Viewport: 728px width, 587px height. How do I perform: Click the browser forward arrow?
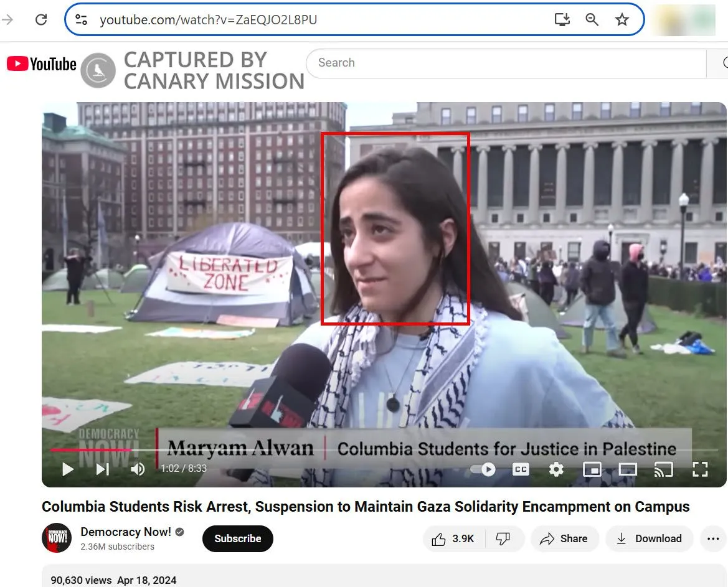tap(7, 19)
